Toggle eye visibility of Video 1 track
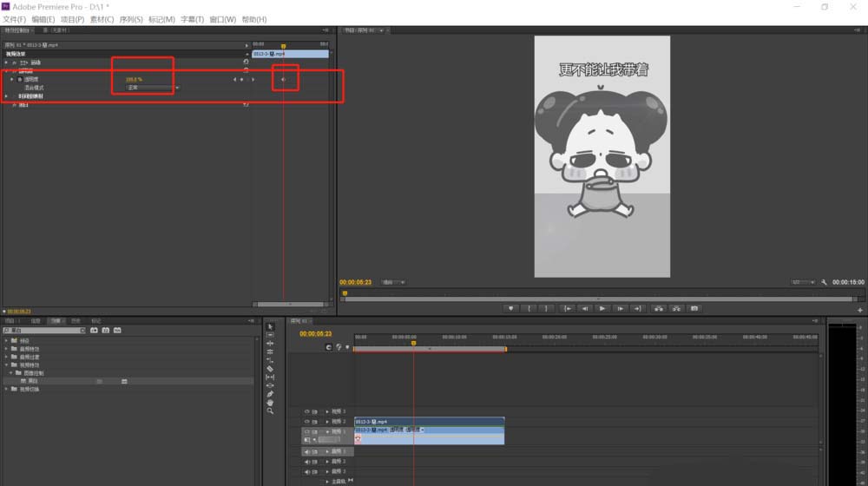 [x=306, y=431]
